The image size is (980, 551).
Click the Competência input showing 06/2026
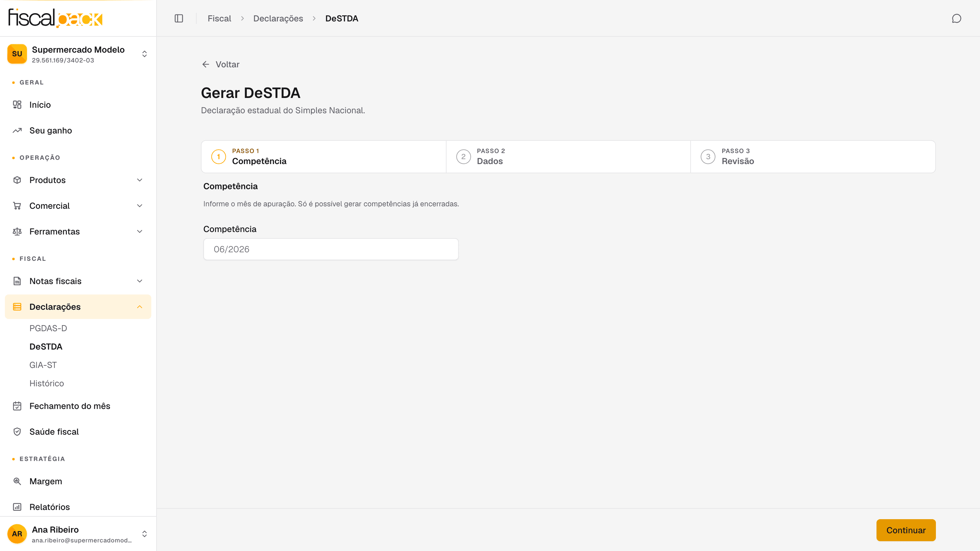click(331, 249)
